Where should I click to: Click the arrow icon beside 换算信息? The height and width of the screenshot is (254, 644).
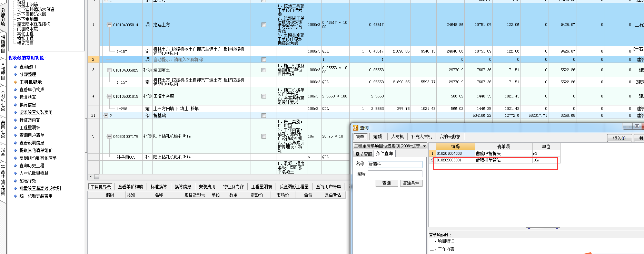[x=15, y=105]
